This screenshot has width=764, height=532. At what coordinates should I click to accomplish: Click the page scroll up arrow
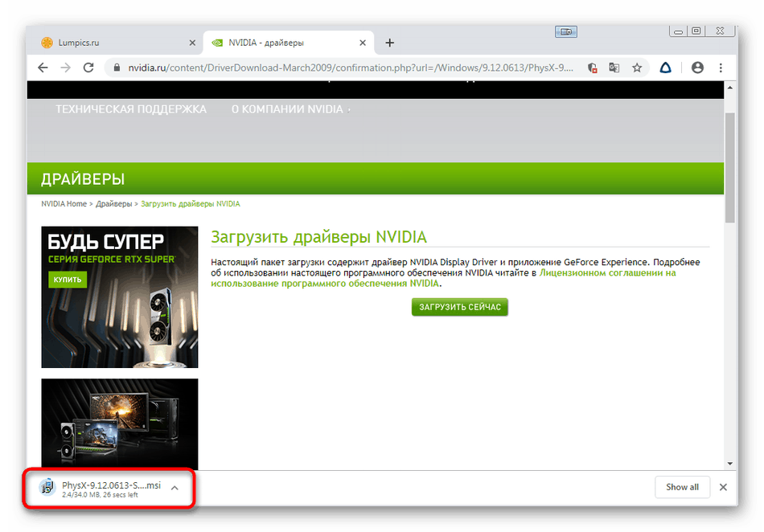coord(730,88)
